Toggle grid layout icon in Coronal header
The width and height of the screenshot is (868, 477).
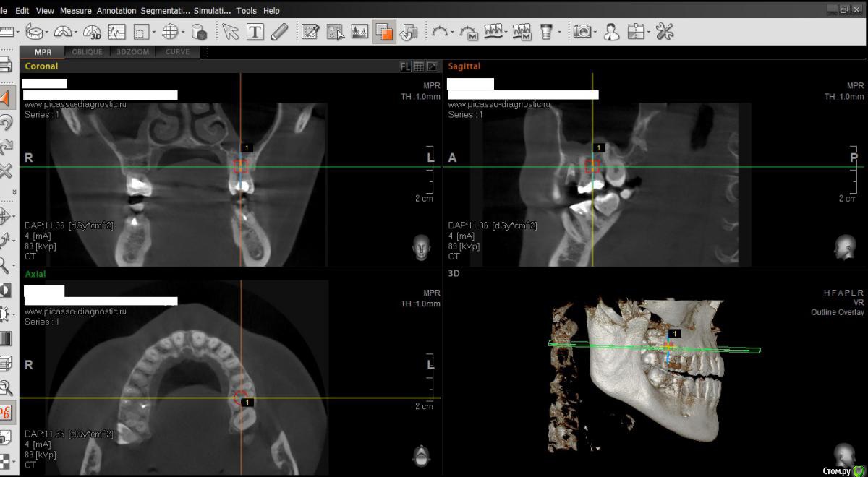point(419,66)
